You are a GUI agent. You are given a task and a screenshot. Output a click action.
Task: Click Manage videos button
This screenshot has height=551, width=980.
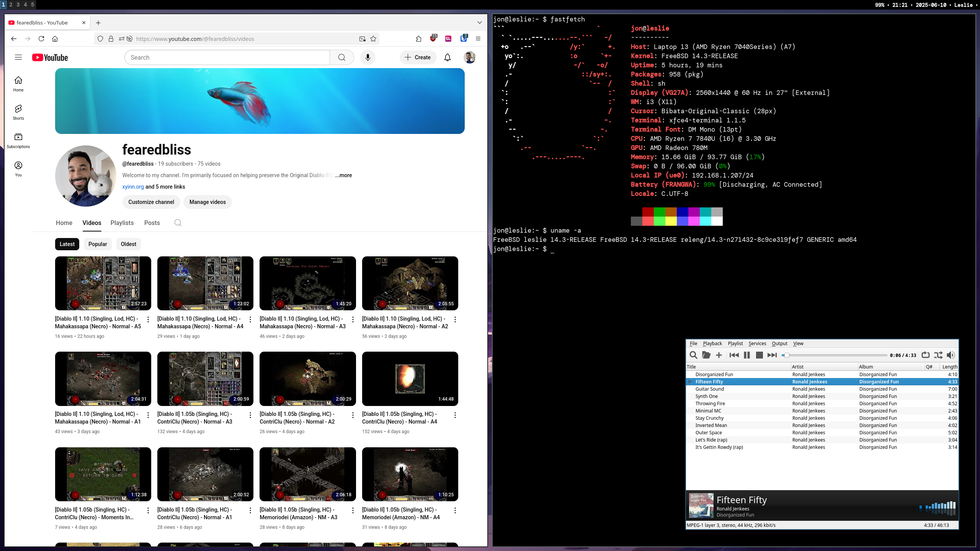click(x=207, y=202)
